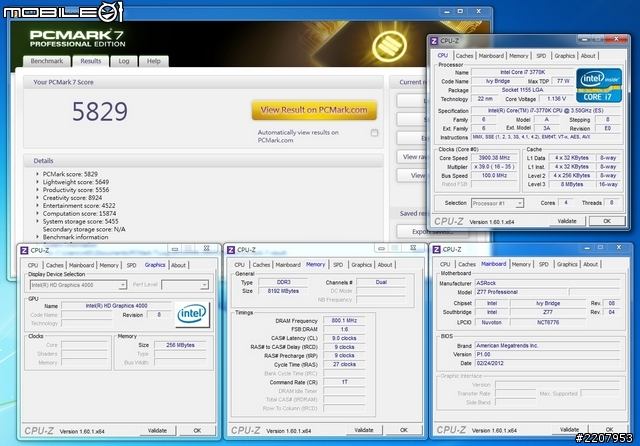The width and height of the screenshot is (640, 446).
Task: Click Validate in the Memory CPU-Z window
Action: coord(364,430)
